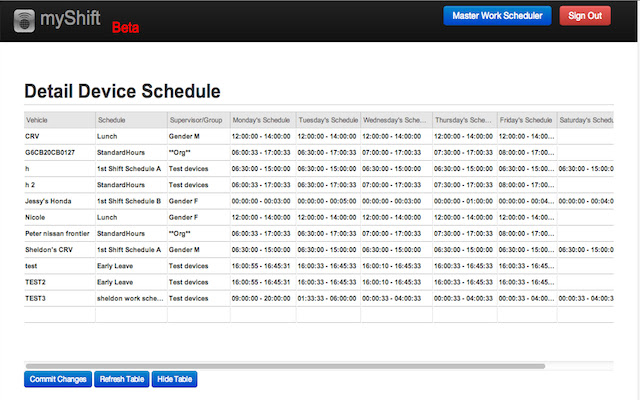
Task: Select the CRV vehicle cell
Action: [x=60, y=136]
